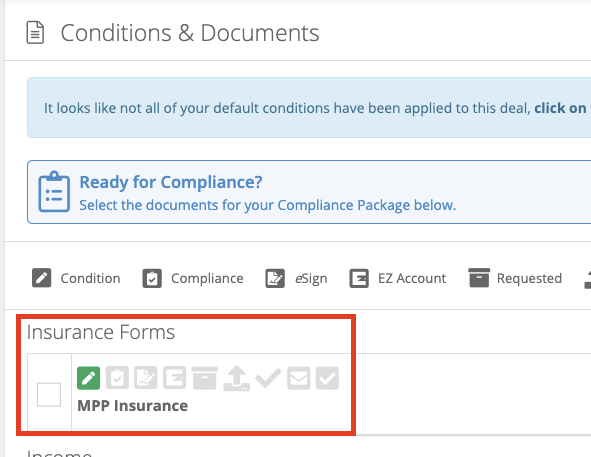Click the greyed upload icon on MPP Insurance row
Viewport: 591px width, 457px height.
[x=236, y=378]
